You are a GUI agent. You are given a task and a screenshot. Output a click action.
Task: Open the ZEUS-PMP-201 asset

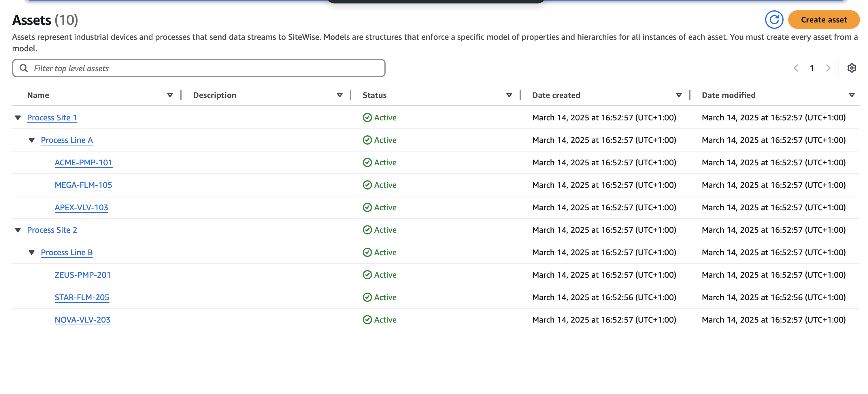click(x=82, y=275)
